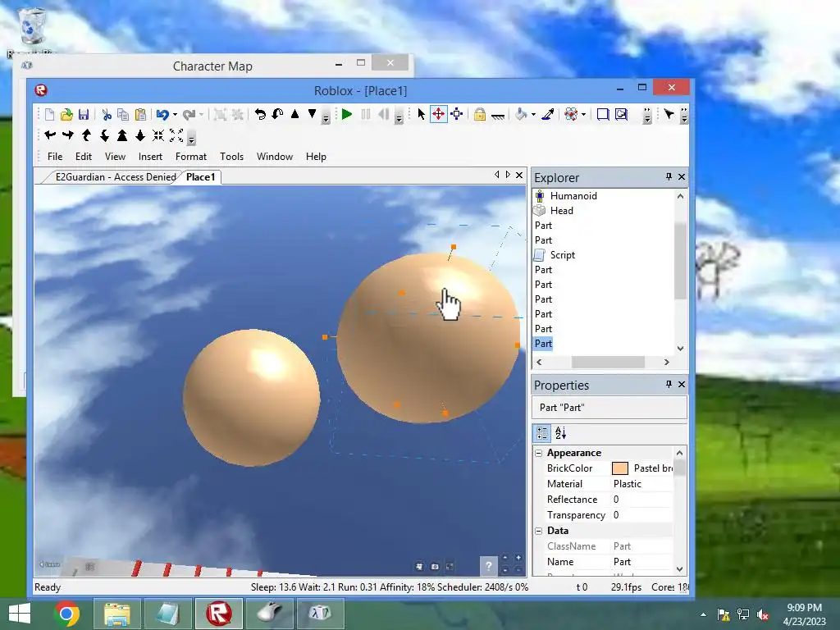
Task: Open the viewport question mark help button
Action: [x=488, y=564]
